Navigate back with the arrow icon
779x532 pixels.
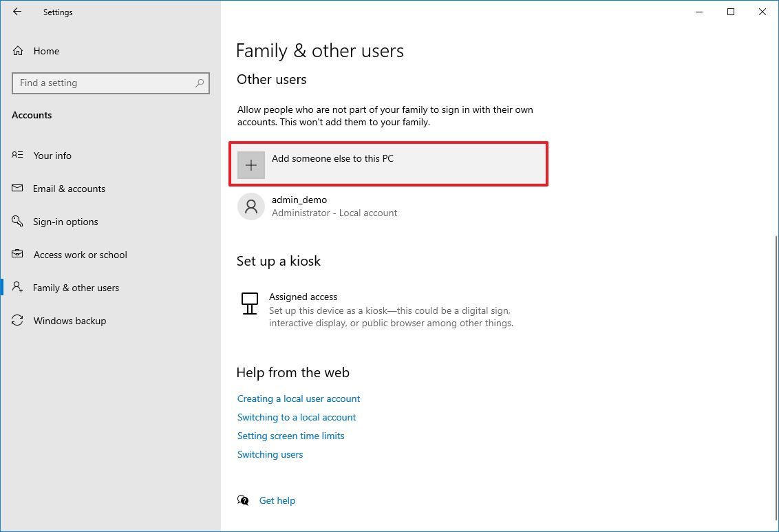click(x=17, y=12)
